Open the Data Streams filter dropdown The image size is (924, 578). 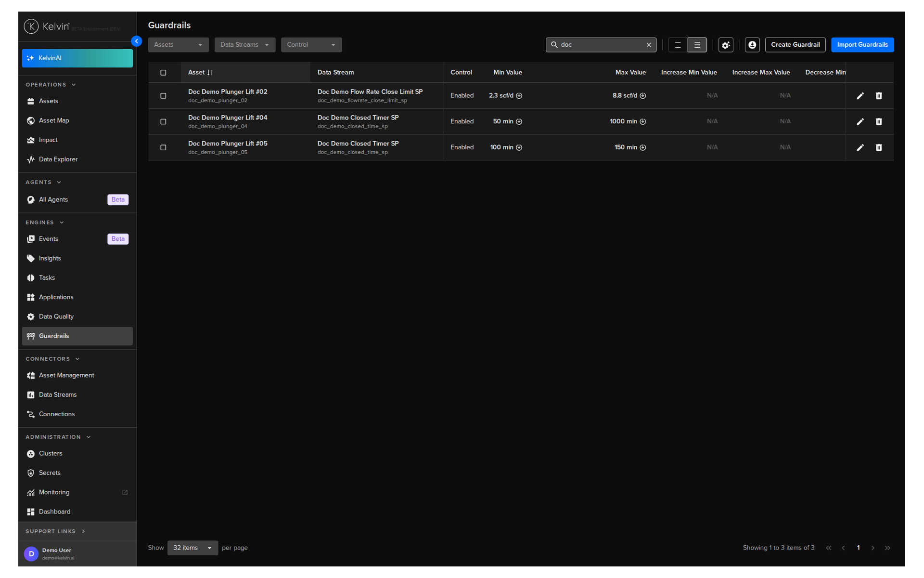pyautogui.click(x=244, y=45)
